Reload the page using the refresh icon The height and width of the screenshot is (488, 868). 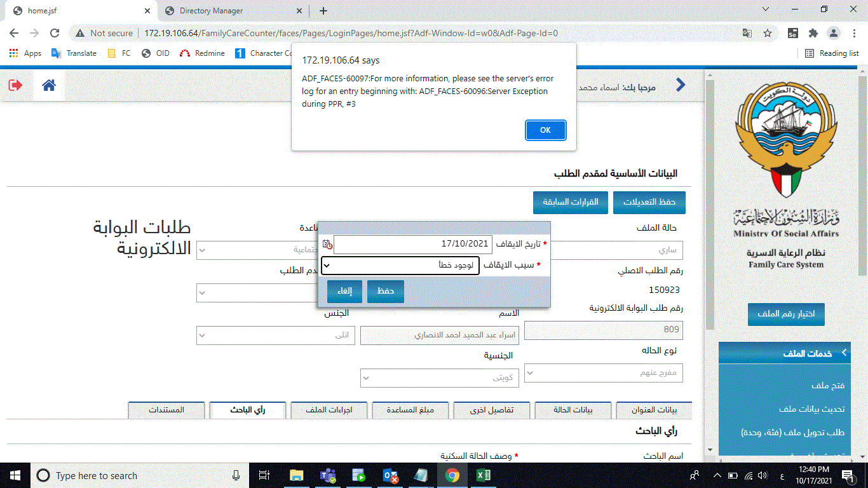pyautogui.click(x=55, y=33)
